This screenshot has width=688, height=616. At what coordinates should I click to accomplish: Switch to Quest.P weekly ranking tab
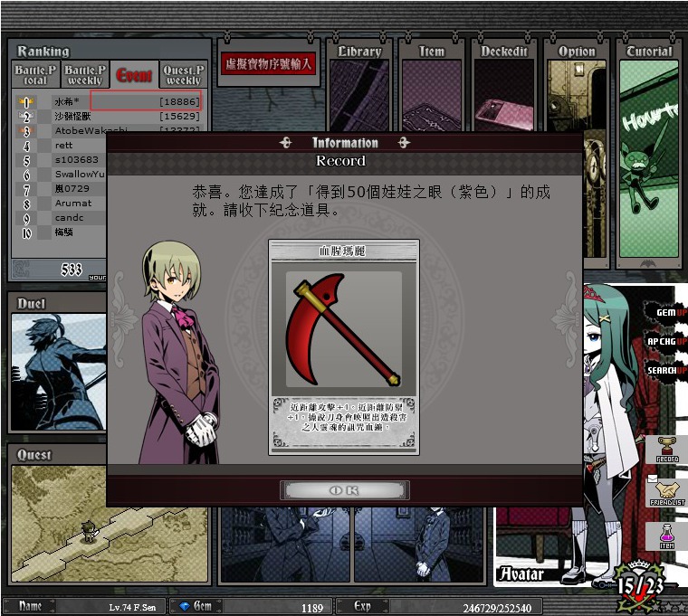tap(184, 75)
